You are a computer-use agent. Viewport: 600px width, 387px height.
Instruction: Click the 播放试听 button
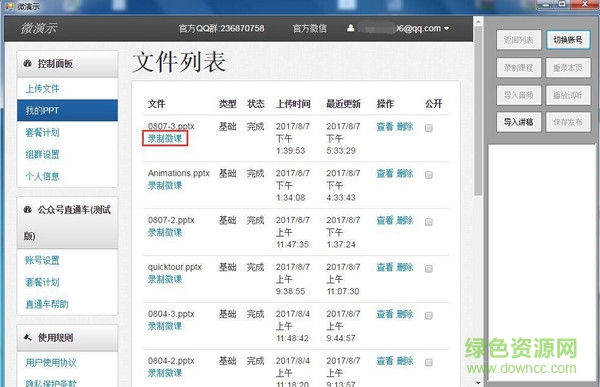pyautogui.click(x=568, y=95)
